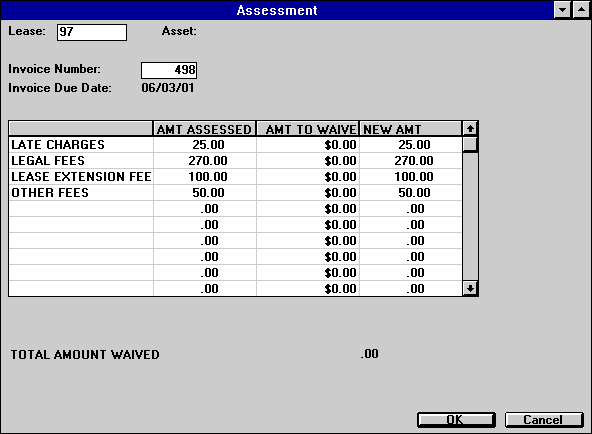Click the grid scroll down arrow

click(x=470, y=289)
